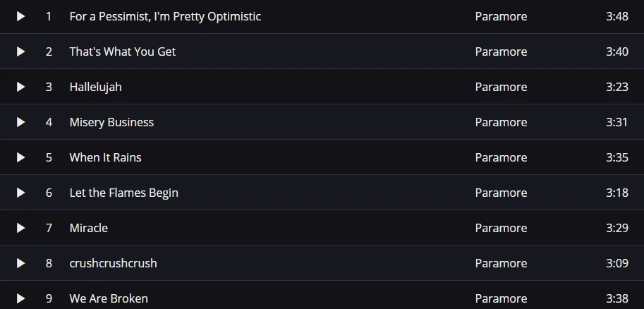Open Paramore artist on When It Rains row

click(501, 158)
